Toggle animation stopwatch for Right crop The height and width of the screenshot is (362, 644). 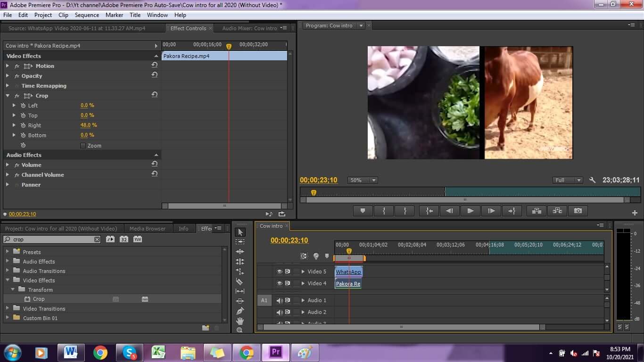click(23, 125)
